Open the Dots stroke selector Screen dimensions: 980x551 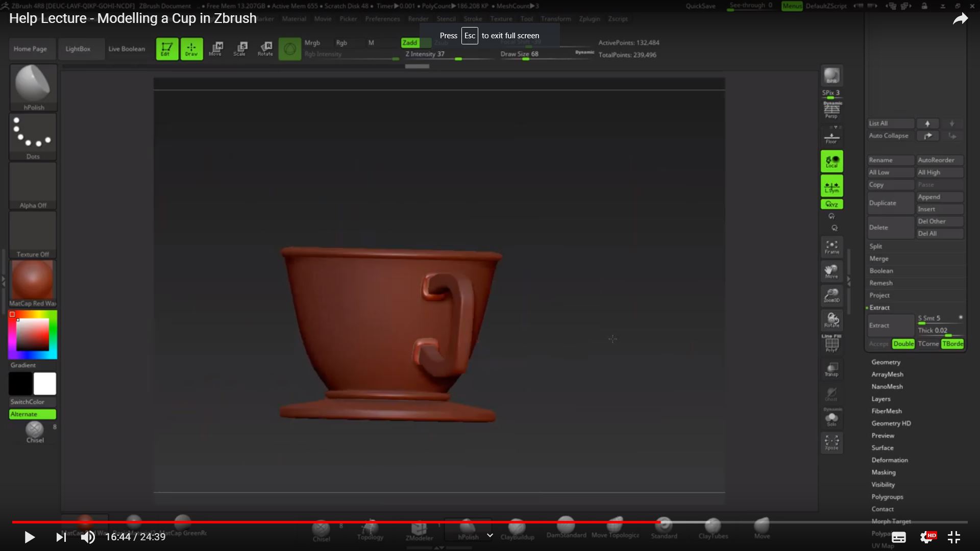click(33, 136)
